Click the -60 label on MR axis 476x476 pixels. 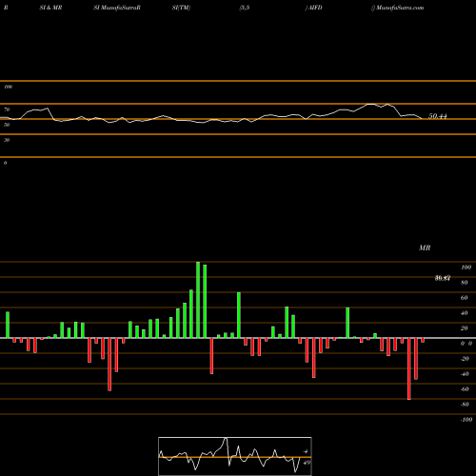pos(465,389)
